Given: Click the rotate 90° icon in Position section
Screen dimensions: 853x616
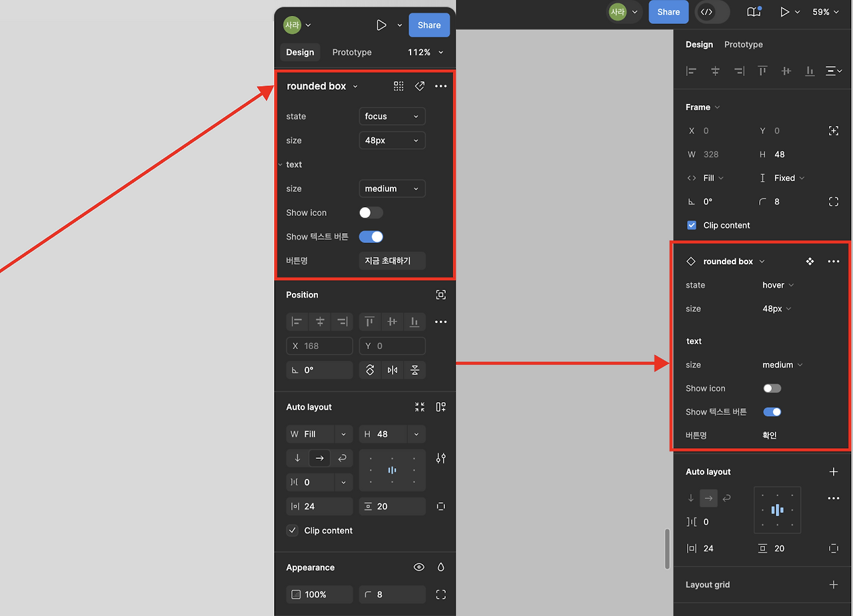Looking at the screenshot, I should click(x=370, y=370).
